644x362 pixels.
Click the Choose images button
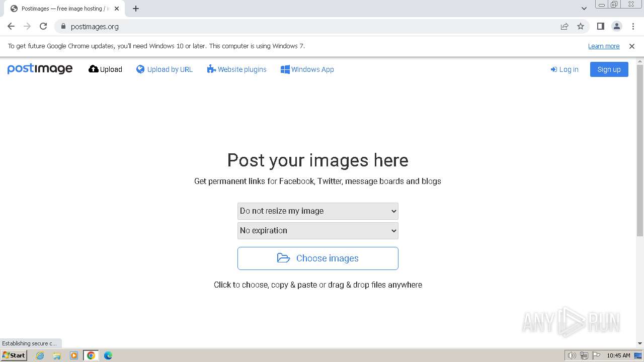coord(318,258)
